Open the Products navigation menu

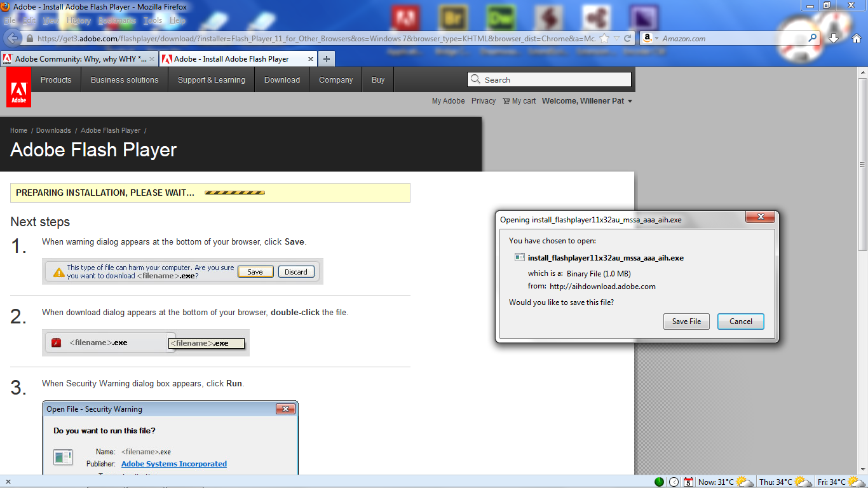(56, 80)
